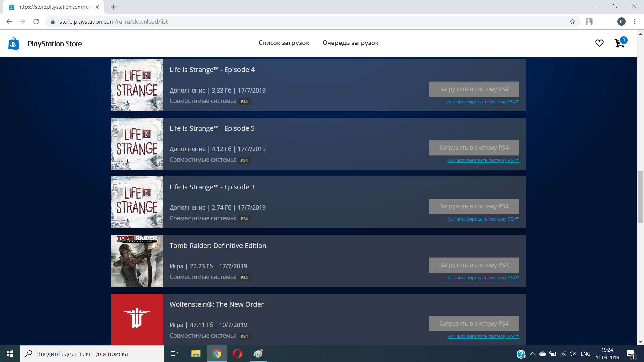Select 'Life Is Strange™ - Episode 5' title

pyautogui.click(x=212, y=128)
